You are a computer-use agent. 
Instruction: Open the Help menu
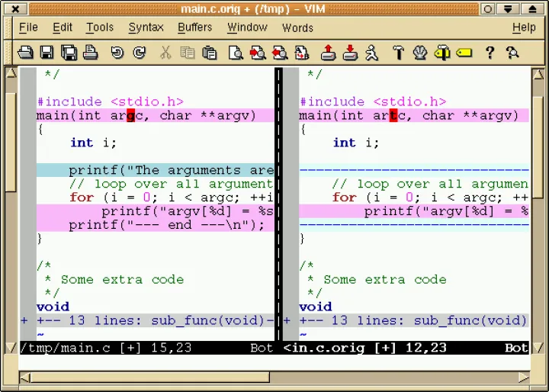(x=523, y=27)
